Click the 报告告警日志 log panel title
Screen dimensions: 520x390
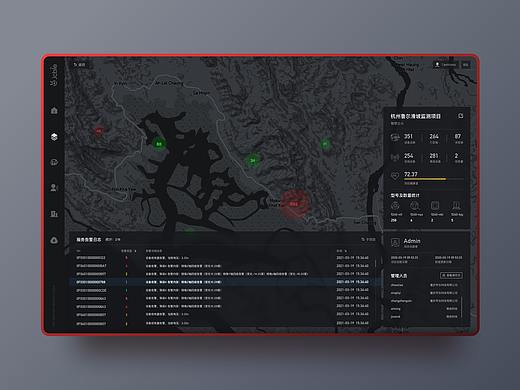tap(89, 239)
